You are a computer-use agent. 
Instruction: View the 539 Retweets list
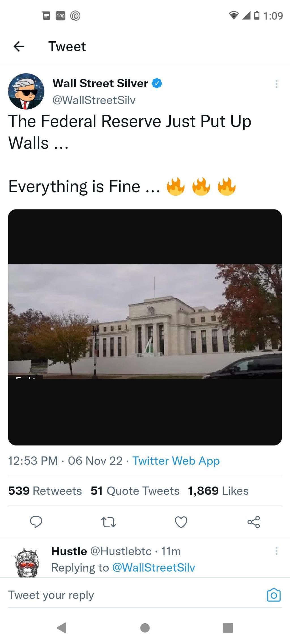(x=45, y=491)
